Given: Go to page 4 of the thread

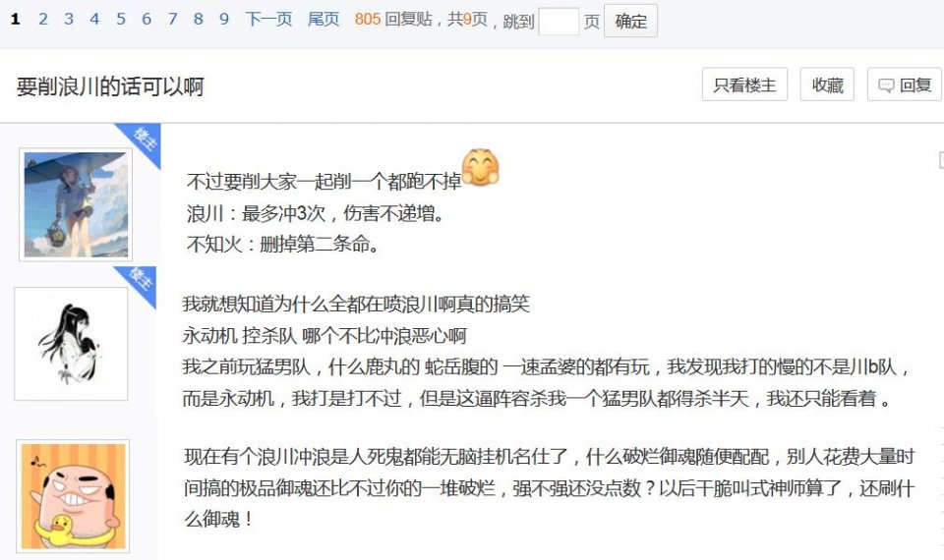Looking at the screenshot, I should coord(94,20).
